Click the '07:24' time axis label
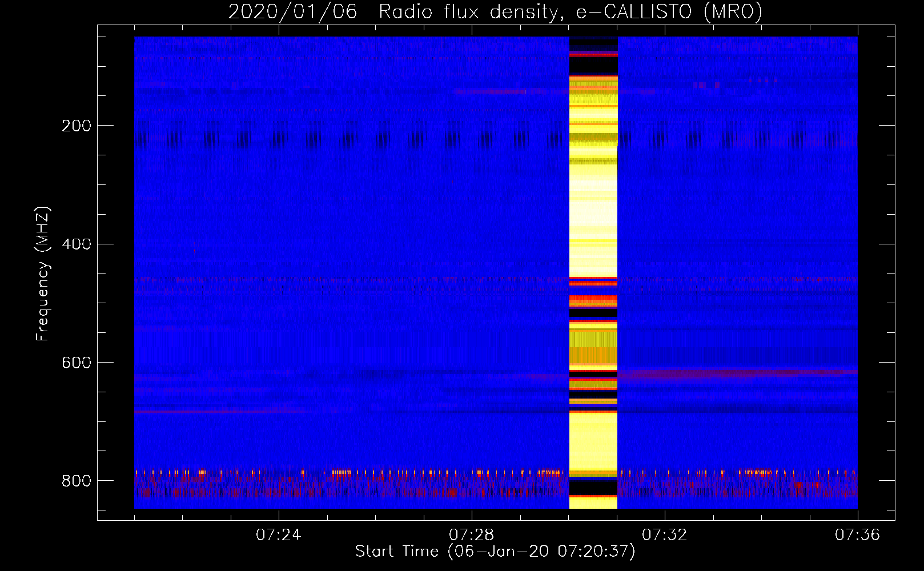Screen dimensions: 924x571 coord(278,535)
